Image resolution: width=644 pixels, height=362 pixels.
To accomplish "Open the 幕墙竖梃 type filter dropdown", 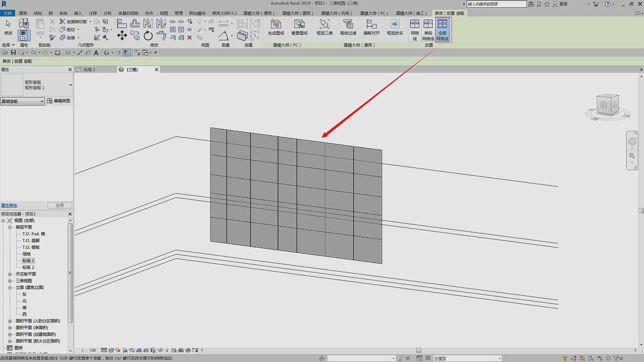I will [x=23, y=101].
